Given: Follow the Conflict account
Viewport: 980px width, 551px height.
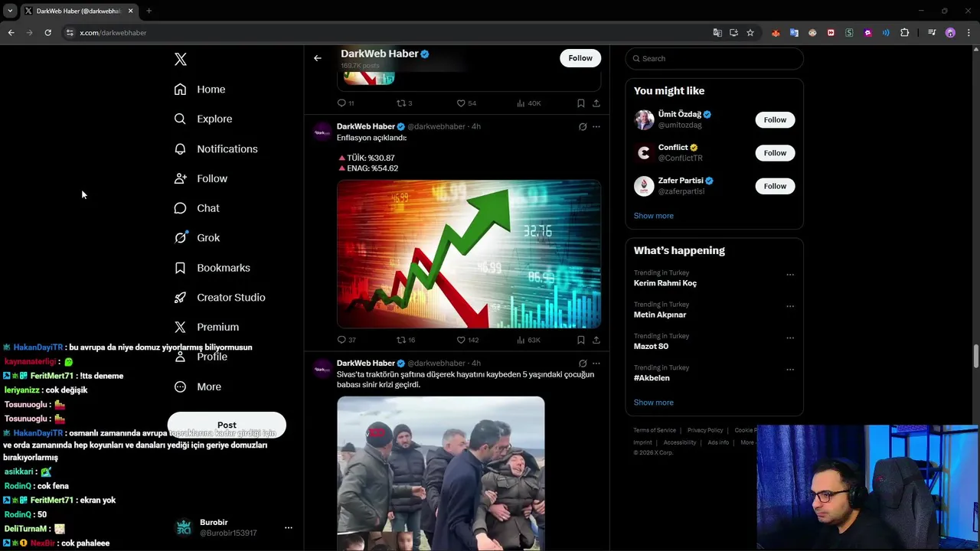Looking at the screenshot, I should point(775,153).
